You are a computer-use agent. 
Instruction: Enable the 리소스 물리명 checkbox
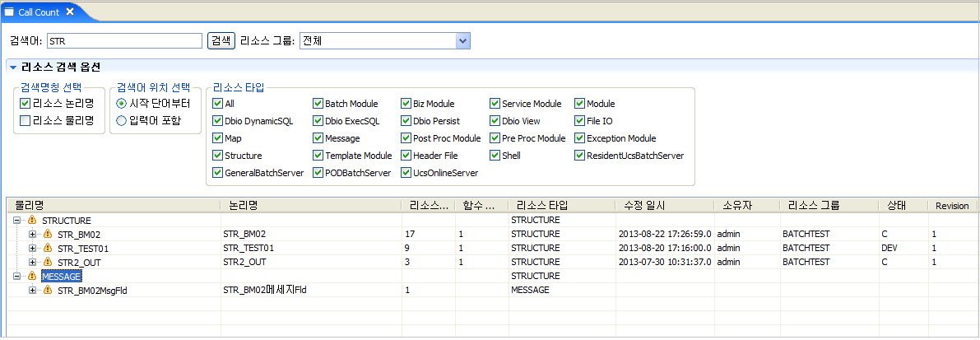(x=25, y=121)
